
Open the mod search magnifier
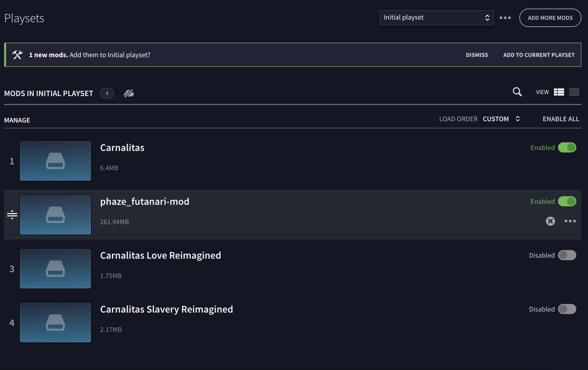tap(517, 92)
